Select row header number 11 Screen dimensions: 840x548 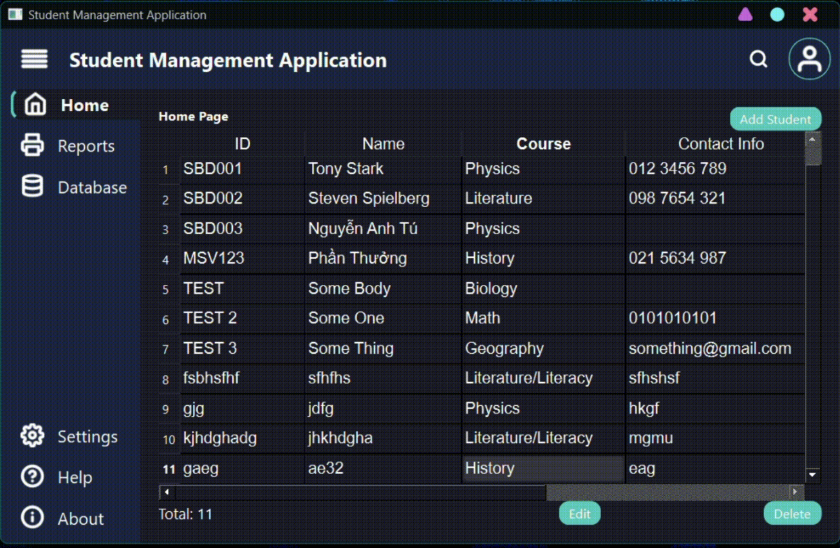[x=169, y=469]
